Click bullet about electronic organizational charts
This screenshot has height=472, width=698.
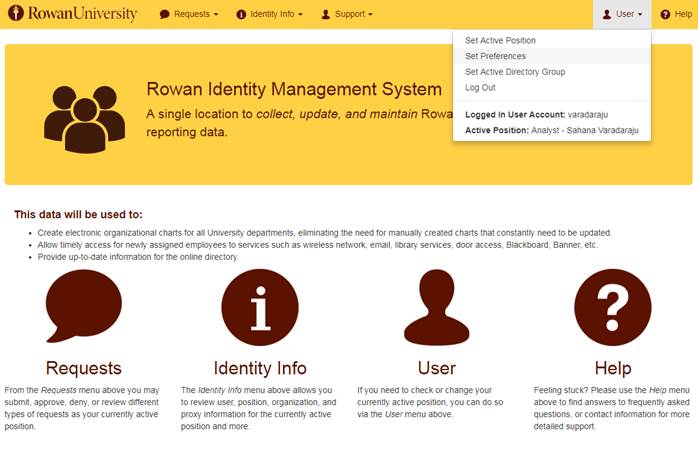coord(325,232)
